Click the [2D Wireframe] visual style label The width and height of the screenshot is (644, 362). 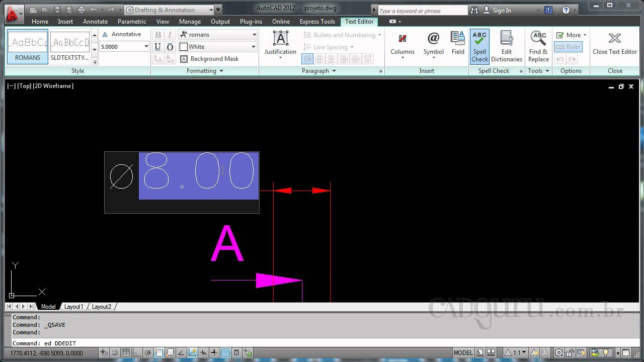[53, 86]
